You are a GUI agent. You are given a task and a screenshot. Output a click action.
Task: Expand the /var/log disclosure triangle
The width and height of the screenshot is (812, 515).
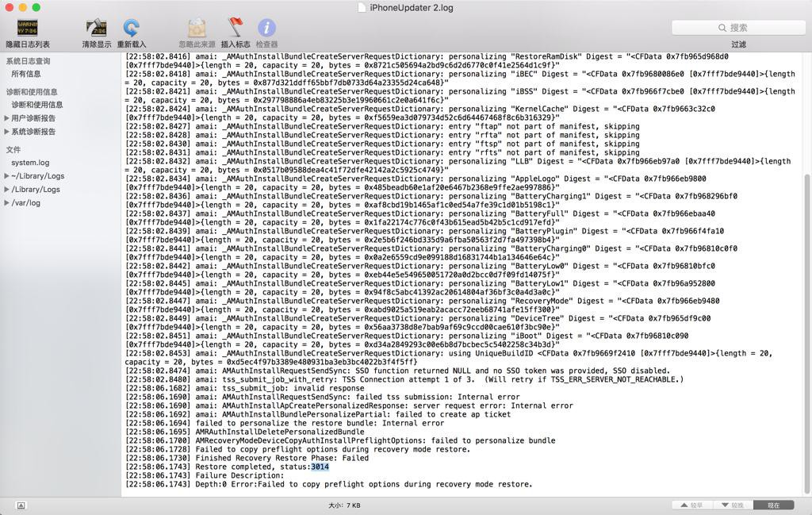click(x=6, y=203)
